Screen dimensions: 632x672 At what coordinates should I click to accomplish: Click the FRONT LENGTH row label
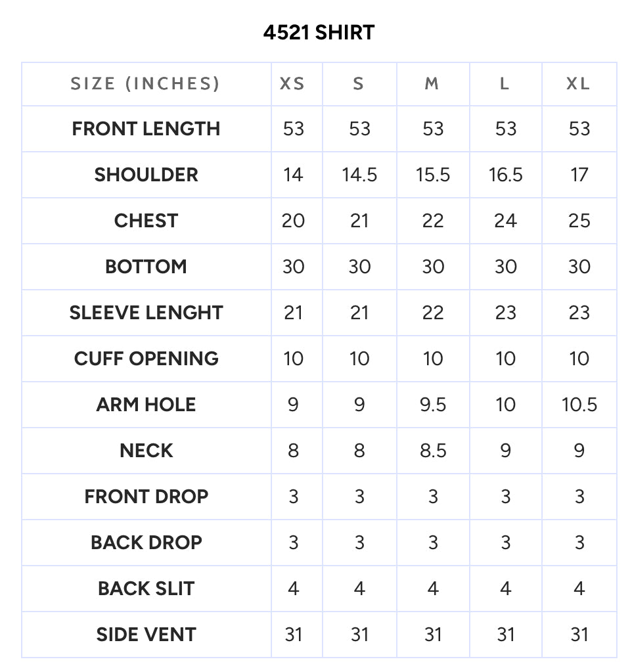146,129
